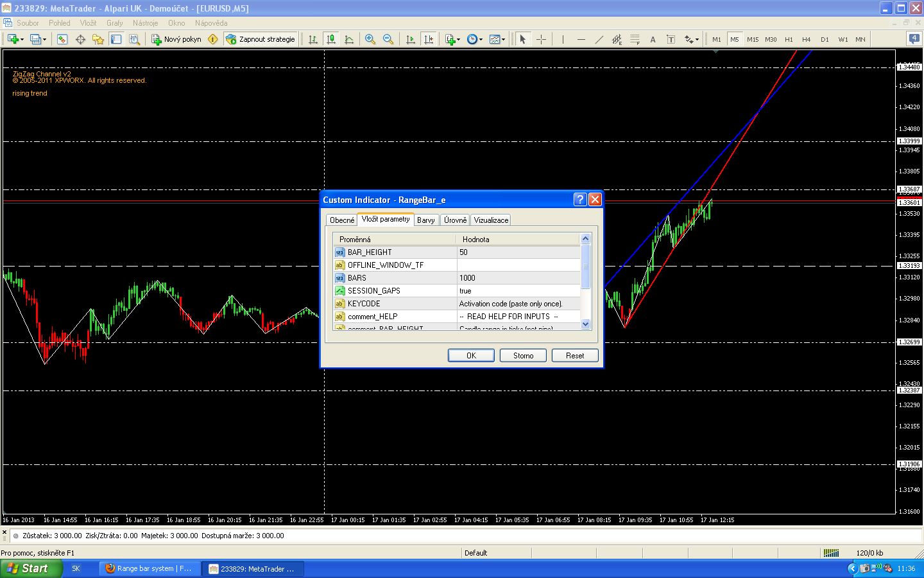
Task: Click the Reset button
Action: tap(574, 356)
